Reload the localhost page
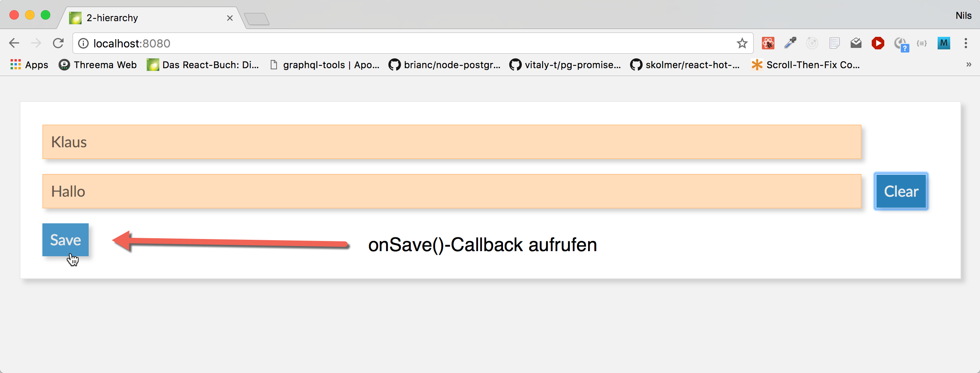Viewport: 980px width, 373px height. [x=58, y=43]
